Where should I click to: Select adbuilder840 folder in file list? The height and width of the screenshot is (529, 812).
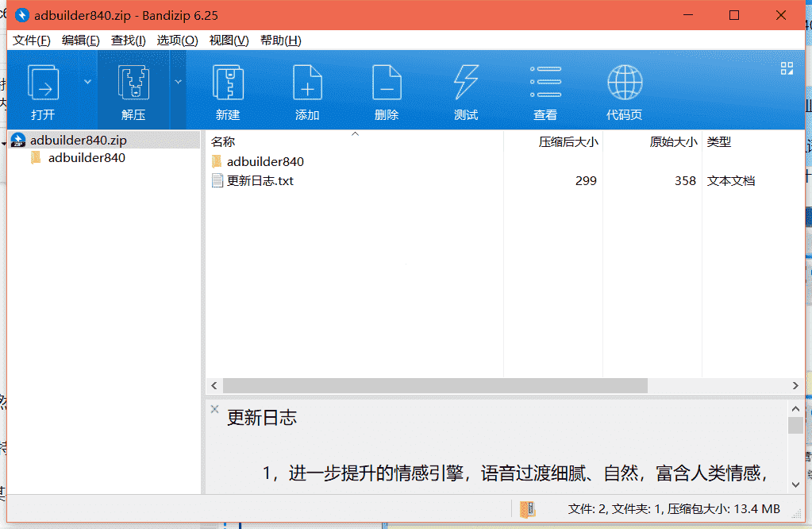(x=265, y=162)
